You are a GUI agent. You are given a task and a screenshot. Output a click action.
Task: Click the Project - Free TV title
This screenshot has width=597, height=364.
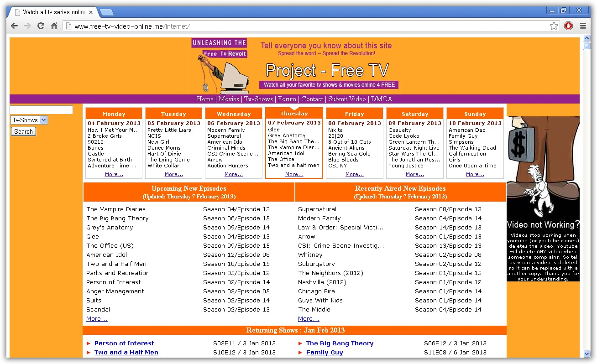[x=327, y=70]
